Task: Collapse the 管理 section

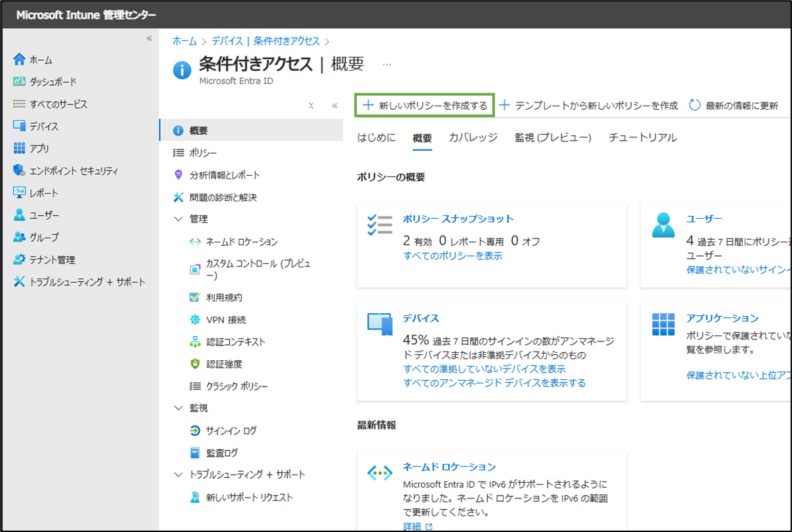Action: tap(178, 219)
